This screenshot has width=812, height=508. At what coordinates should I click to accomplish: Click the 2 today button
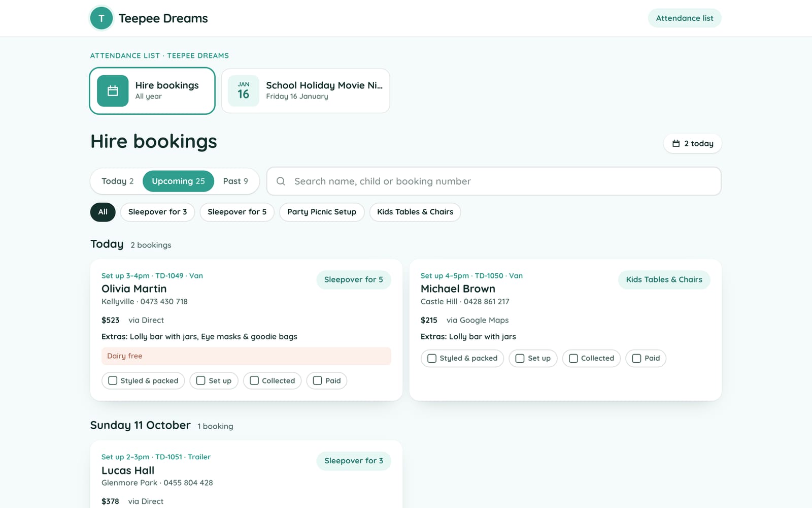coord(693,144)
